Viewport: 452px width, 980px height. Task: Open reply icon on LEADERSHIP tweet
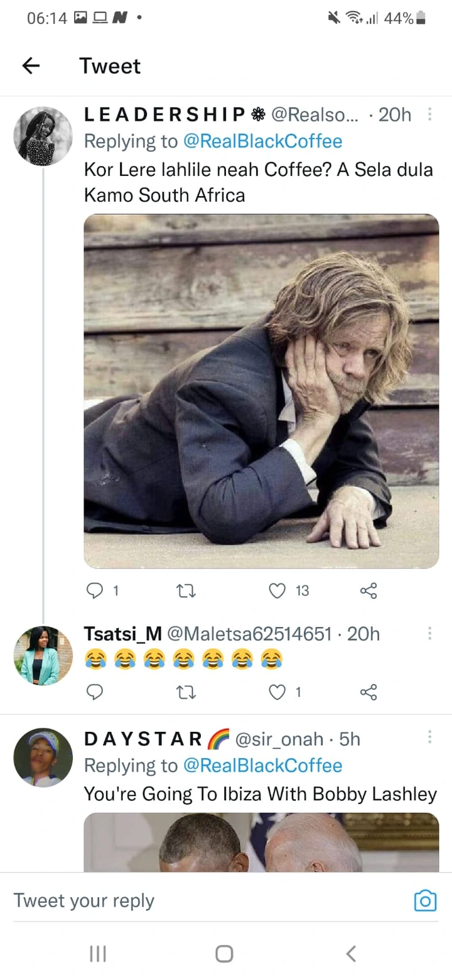tap(94, 591)
